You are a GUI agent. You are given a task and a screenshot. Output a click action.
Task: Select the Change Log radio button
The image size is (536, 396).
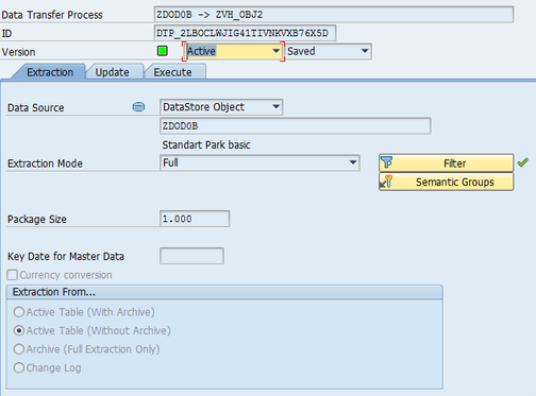pyautogui.click(x=19, y=368)
